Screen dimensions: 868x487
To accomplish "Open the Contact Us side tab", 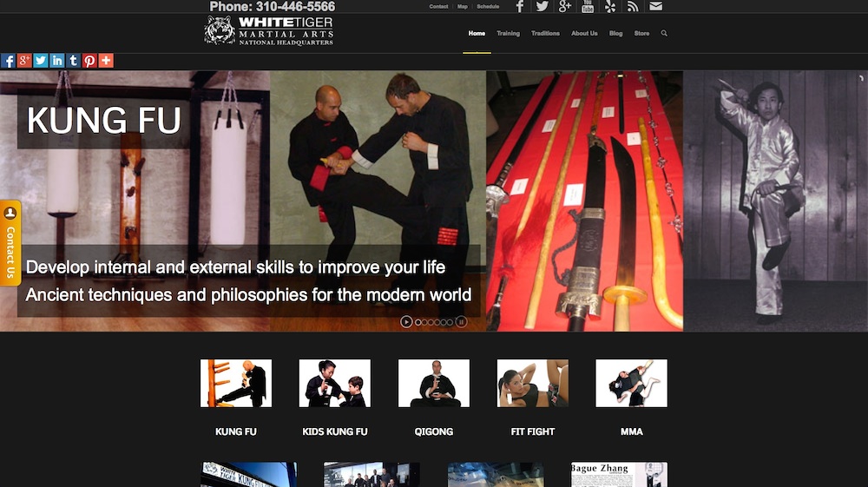I will click(x=10, y=243).
